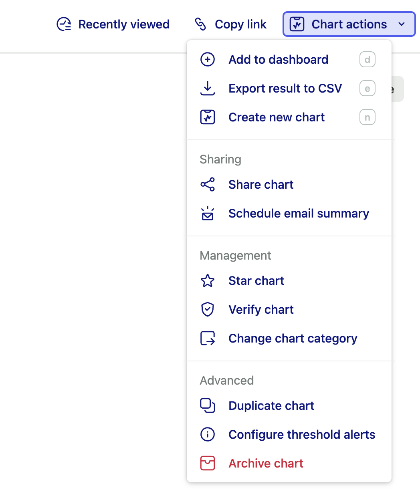This screenshot has height=504, width=420.
Task: Click the Create new chart icon
Action: (x=208, y=117)
